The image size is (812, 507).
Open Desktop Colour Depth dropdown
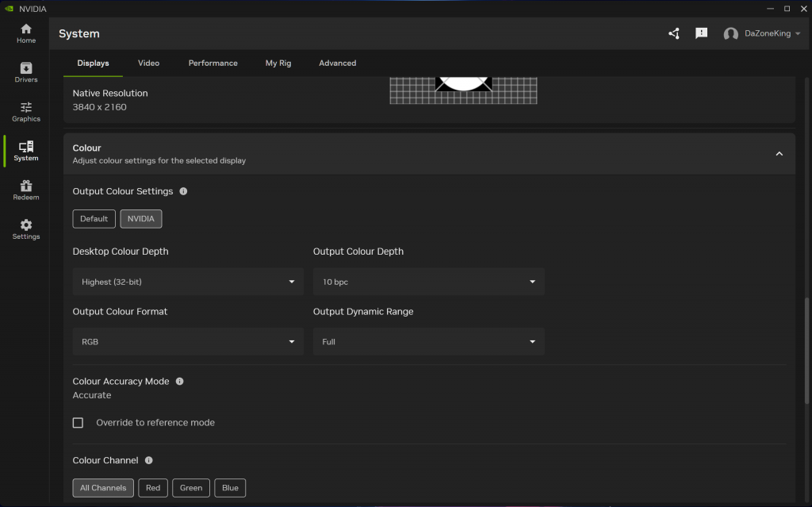coord(188,282)
